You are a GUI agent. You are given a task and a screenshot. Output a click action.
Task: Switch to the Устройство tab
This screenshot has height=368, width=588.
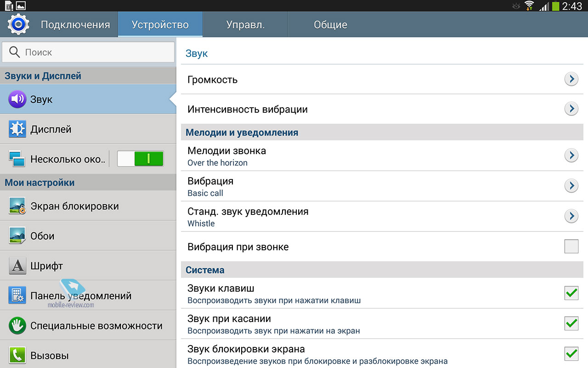coord(160,25)
